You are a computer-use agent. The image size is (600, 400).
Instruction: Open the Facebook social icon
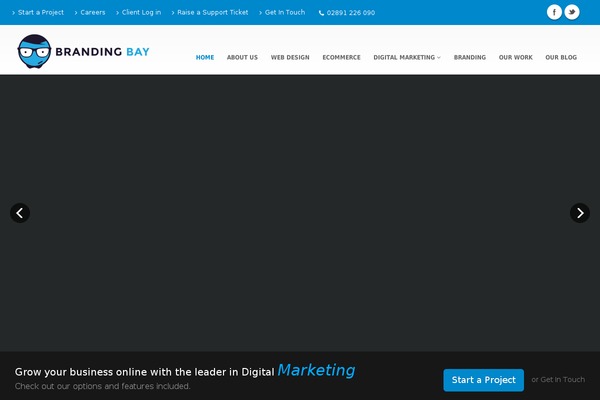(x=554, y=12)
